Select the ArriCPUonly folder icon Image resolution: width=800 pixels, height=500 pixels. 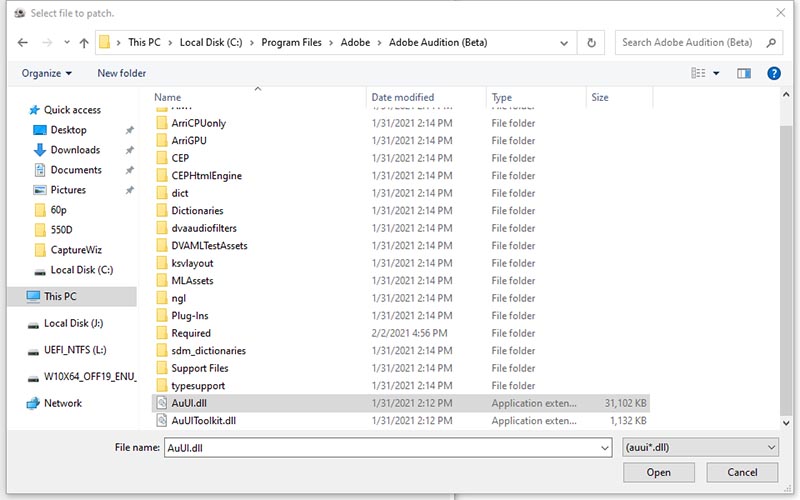(x=162, y=123)
